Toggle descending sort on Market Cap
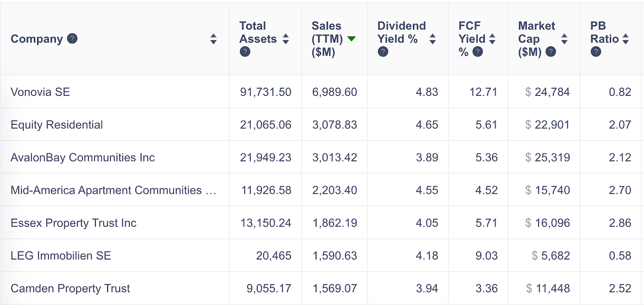The height and width of the screenshot is (305, 644). click(x=564, y=39)
